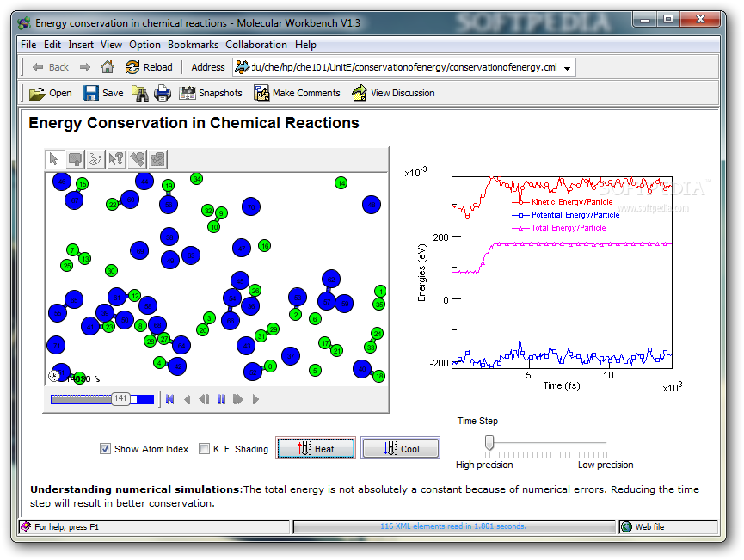This screenshot has height=560, width=744.
Task: Open the Collaboration menu
Action: click(256, 45)
